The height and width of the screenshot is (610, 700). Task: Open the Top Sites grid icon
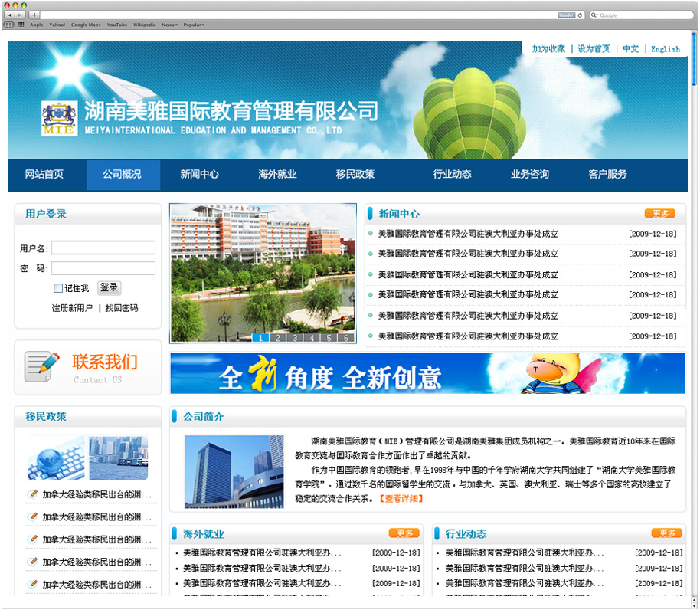[x=20, y=25]
